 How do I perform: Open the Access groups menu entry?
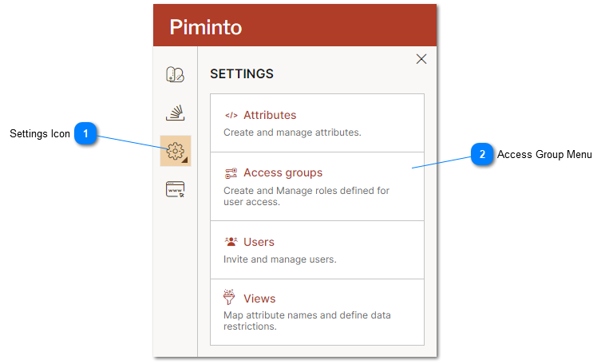[x=317, y=187]
